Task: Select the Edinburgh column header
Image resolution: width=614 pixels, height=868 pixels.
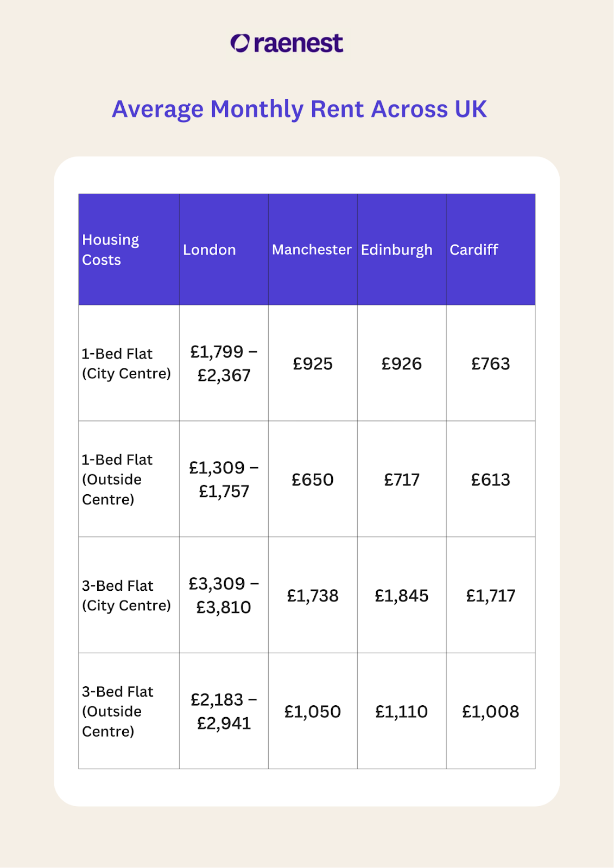Action: [x=397, y=250]
